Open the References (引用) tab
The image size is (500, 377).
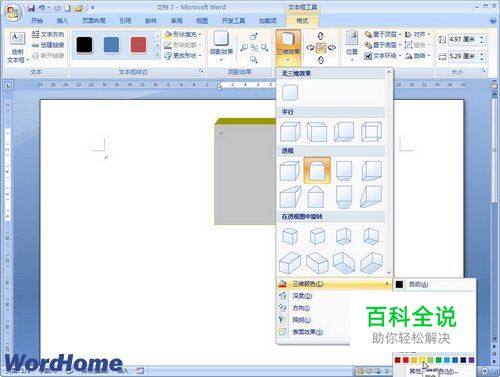click(125, 21)
